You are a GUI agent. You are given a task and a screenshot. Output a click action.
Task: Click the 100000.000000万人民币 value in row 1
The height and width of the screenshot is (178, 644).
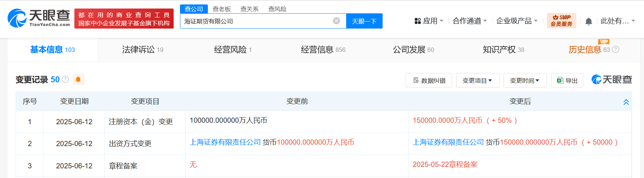coord(228,121)
